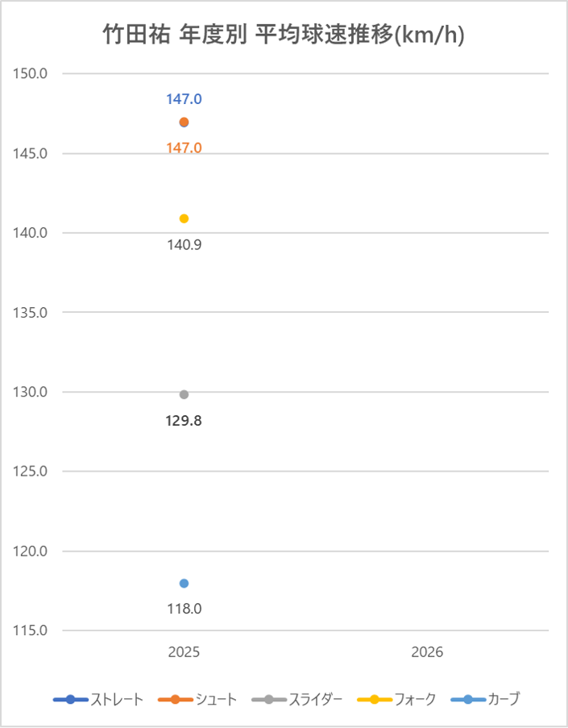This screenshot has width=568, height=728.
Task: Select the 129.8 data label
Action: [x=184, y=420]
